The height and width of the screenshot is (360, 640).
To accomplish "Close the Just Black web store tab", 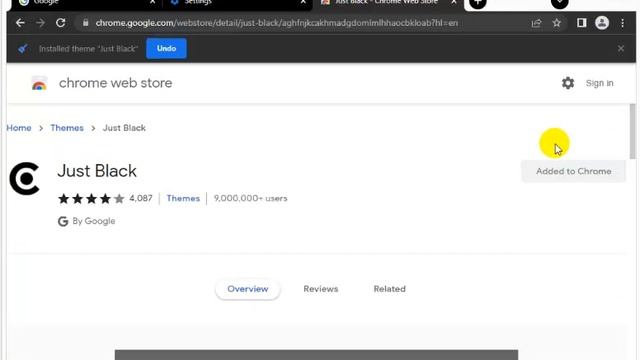I will coord(454,2).
